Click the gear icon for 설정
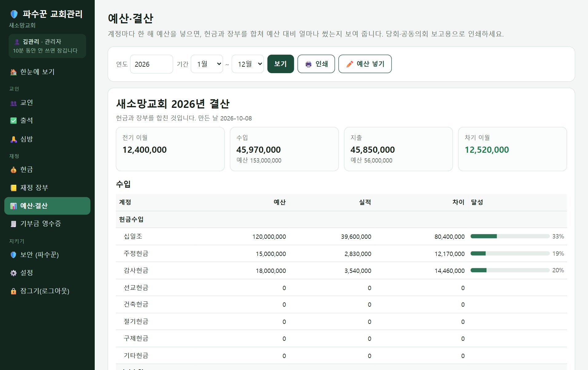 pyautogui.click(x=14, y=273)
